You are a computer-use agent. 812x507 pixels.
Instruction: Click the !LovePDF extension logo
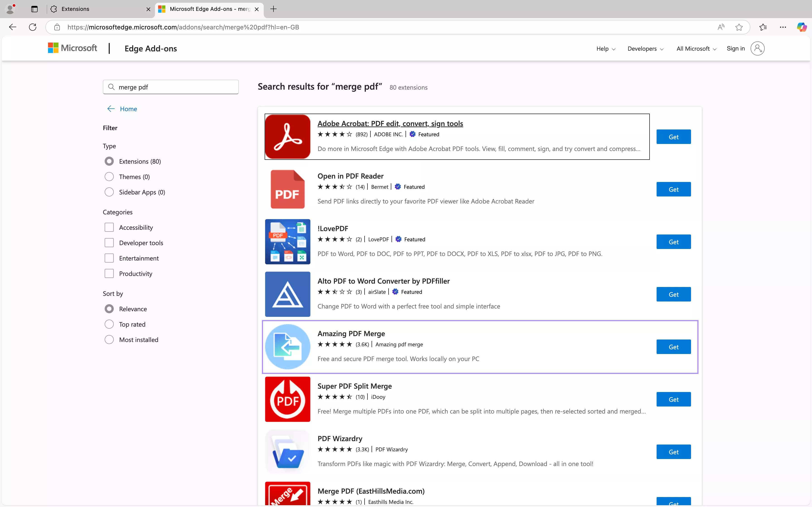point(287,242)
